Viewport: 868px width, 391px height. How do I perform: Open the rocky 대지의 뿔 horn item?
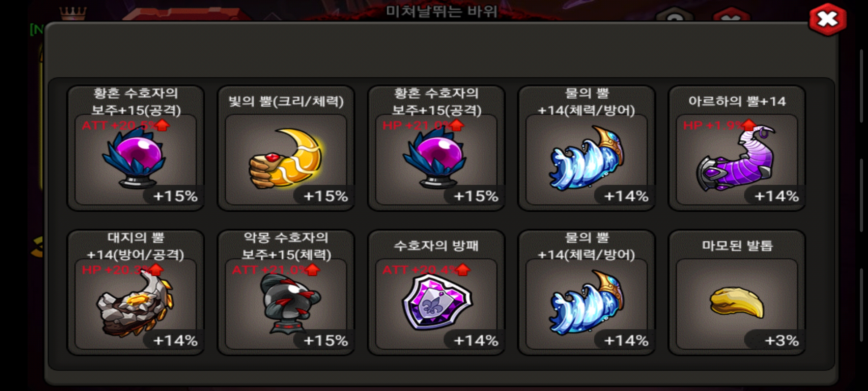pyautogui.click(x=135, y=303)
